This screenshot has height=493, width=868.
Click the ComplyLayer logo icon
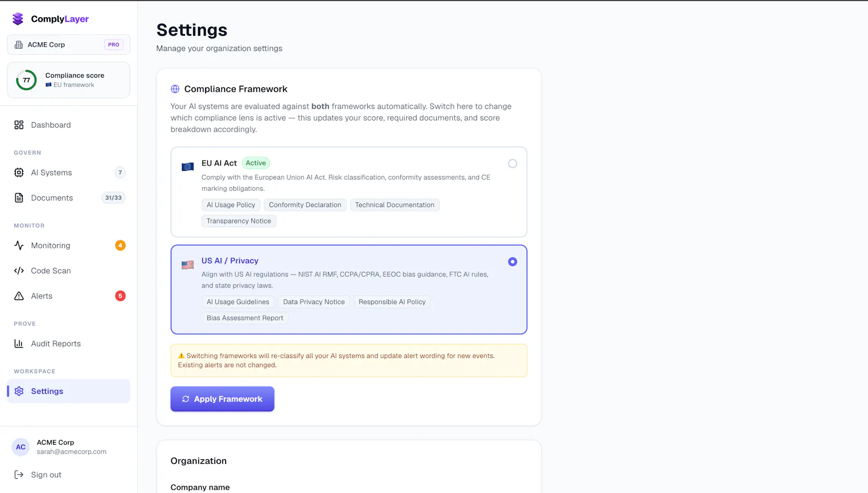pos(18,19)
